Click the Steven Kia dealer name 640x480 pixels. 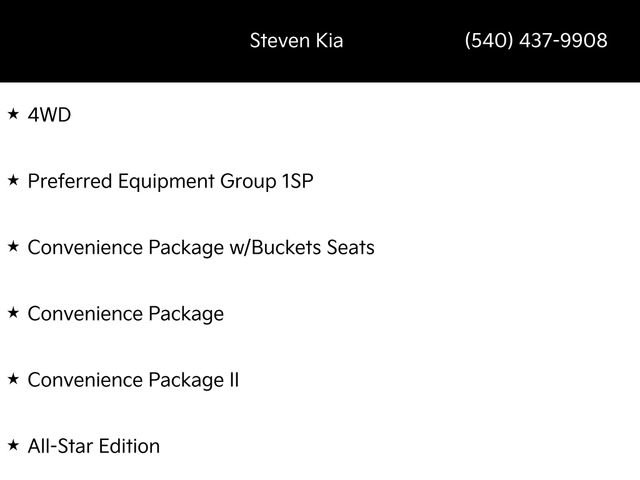[296, 41]
